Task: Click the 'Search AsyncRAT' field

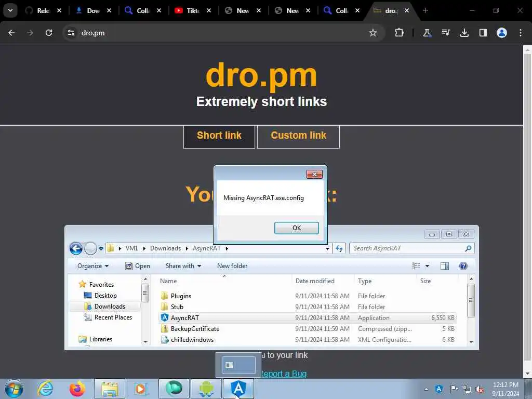Action: [411, 248]
